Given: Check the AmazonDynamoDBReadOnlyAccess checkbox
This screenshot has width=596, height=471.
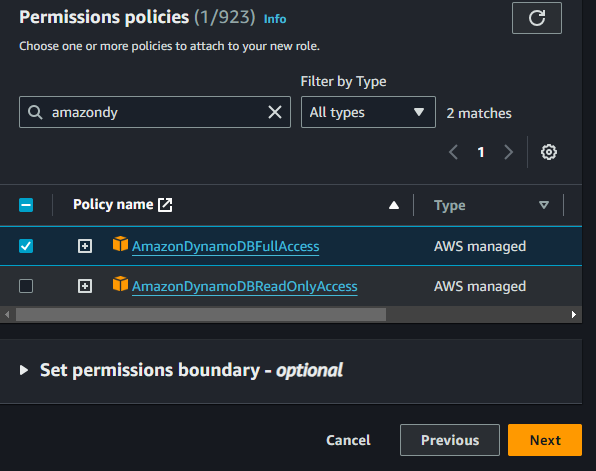Looking at the screenshot, I should pos(26,286).
